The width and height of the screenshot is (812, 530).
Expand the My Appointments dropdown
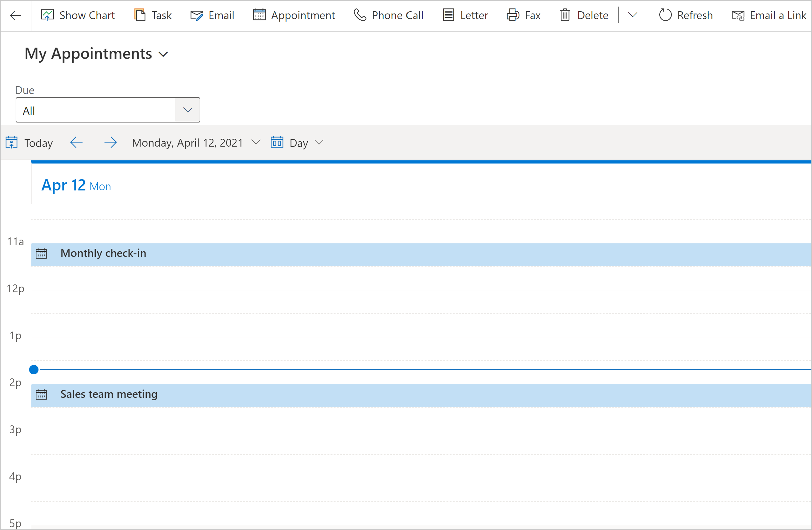point(165,53)
